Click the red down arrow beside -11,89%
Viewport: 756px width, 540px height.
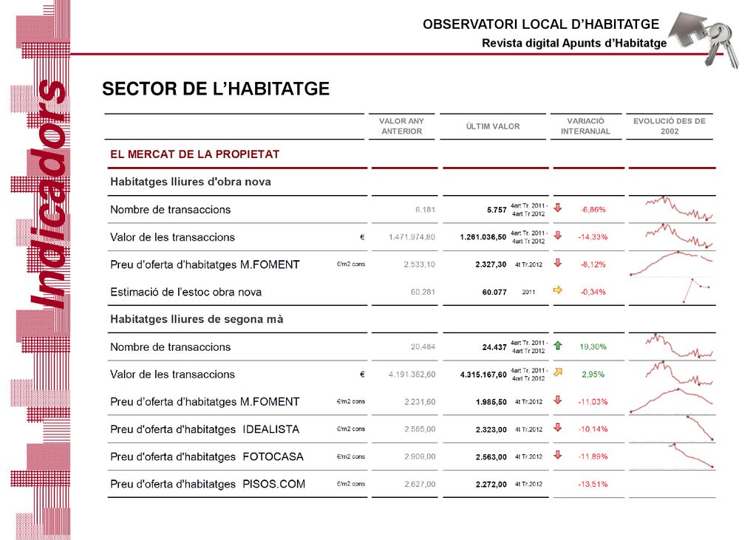point(558,455)
